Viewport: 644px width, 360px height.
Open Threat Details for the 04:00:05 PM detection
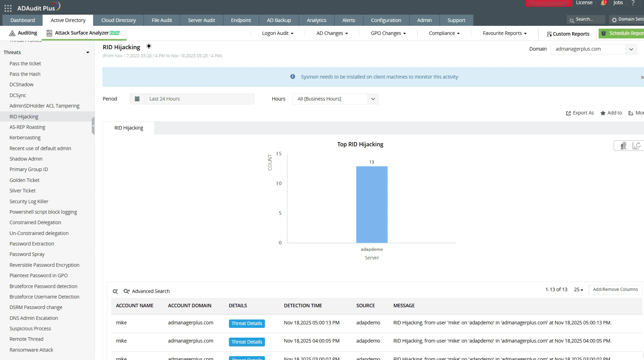coord(247,342)
